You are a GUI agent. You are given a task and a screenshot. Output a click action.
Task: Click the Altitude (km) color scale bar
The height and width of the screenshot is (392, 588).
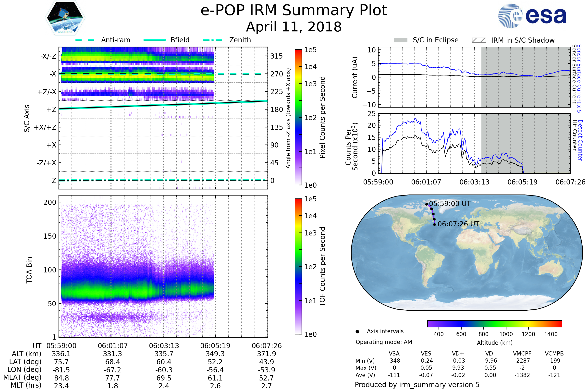(x=494, y=324)
